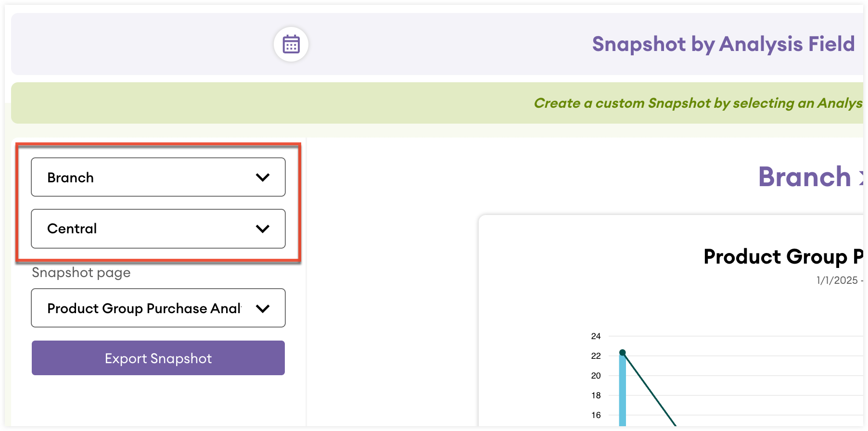Image resolution: width=868 pixels, height=431 pixels.
Task: Click the chevron arrow beside Branch
Action: pyautogui.click(x=263, y=177)
